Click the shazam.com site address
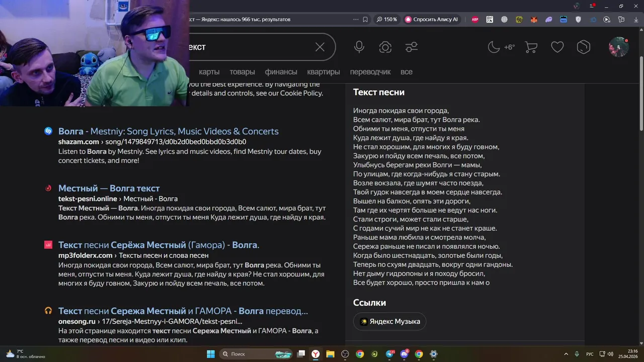The image size is (644, 362). [x=78, y=142]
